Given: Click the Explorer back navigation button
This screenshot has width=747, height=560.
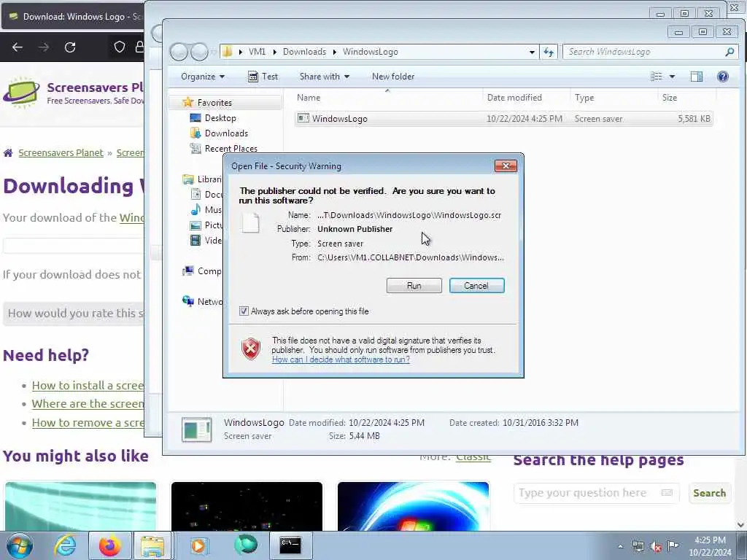Looking at the screenshot, I should (179, 52).
